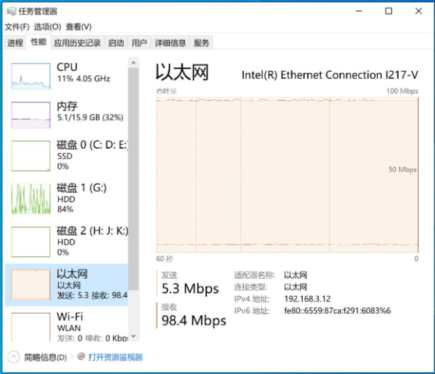Image resolution: width=435 pixels, height=374 pixels.
Task: Minimize the Task Manager window
Action: coord(359,11)
